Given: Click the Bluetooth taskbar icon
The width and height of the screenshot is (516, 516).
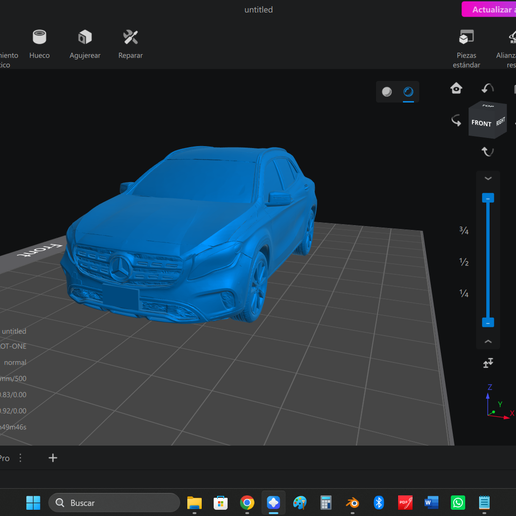Looking at the screenshot, I should click(x=379, y=503).
